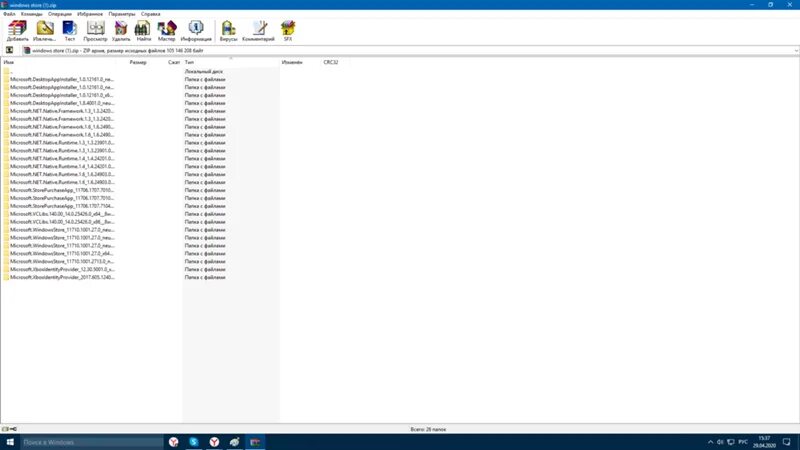The width and height of the screenshot is (800, 450).
Task: Open the Параметры menu
Action: (x=122, y=14)
